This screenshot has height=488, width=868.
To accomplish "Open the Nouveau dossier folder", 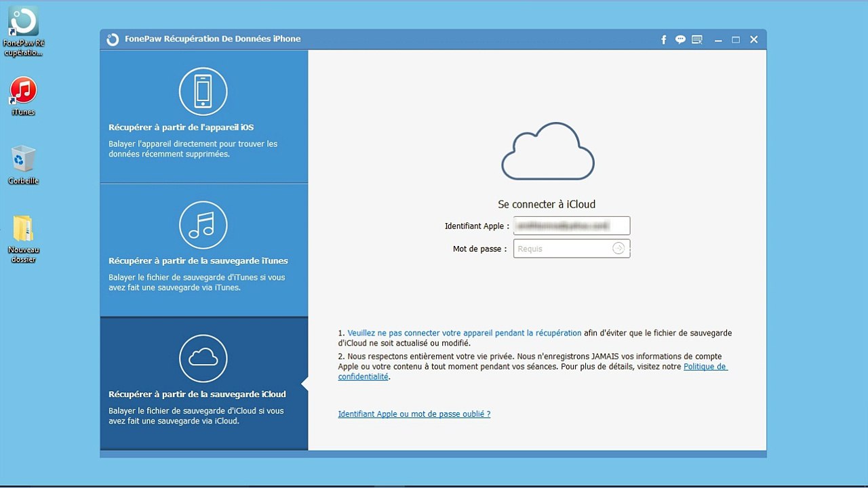I will [x=23, y=239].
